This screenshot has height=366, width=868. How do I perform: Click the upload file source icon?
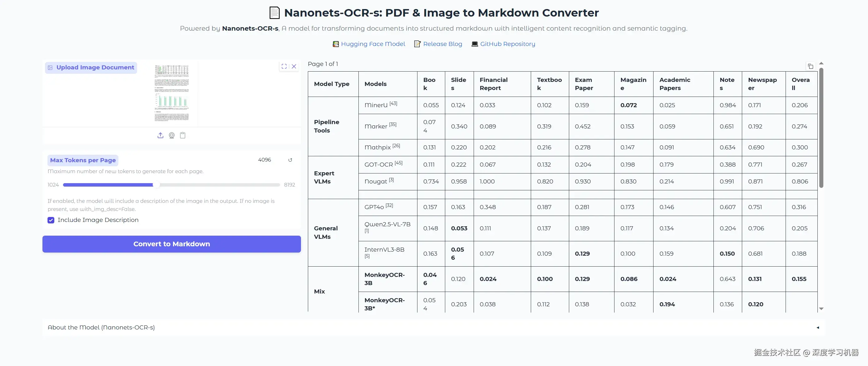[160, 135]
